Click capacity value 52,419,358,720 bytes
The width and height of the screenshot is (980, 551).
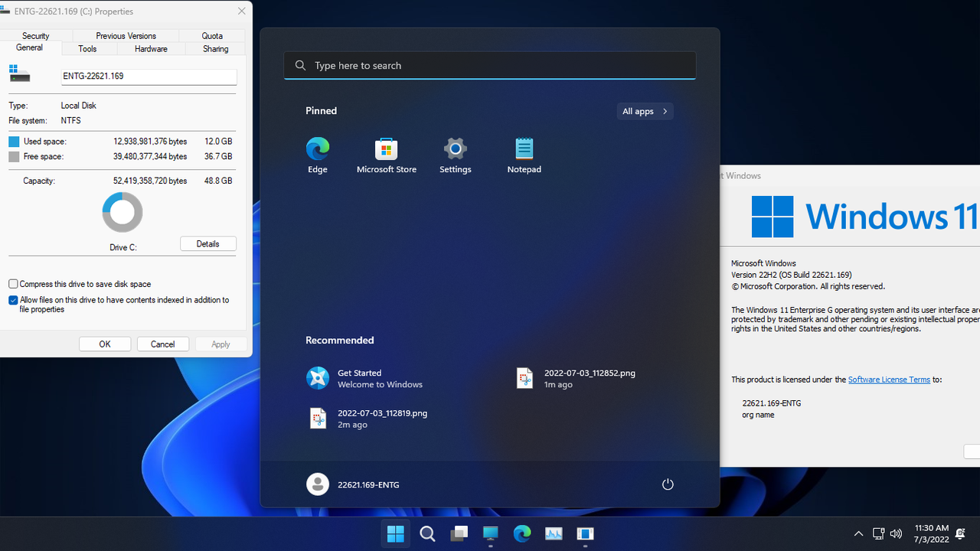(150, 181)
